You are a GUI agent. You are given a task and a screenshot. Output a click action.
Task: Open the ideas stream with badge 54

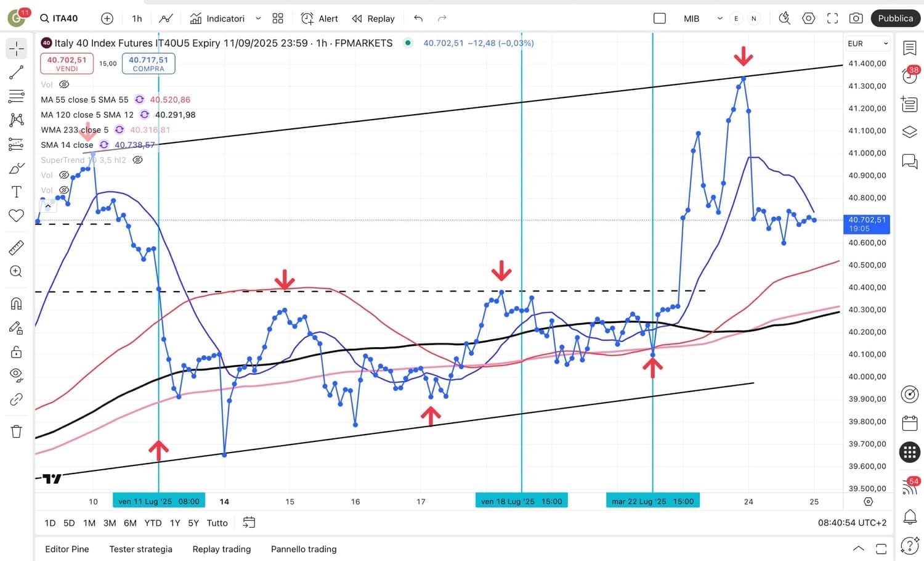pos(910,486)
